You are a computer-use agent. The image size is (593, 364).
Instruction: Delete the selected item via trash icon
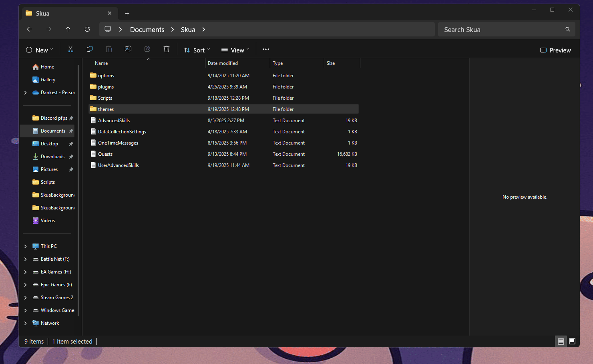click(167, 49)
